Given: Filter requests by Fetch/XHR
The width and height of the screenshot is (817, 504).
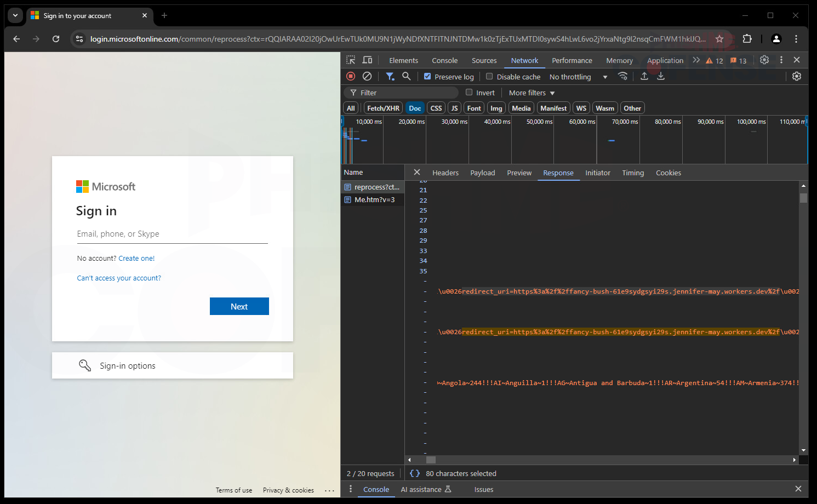Looking at the screenshot, I should [383, 108].
